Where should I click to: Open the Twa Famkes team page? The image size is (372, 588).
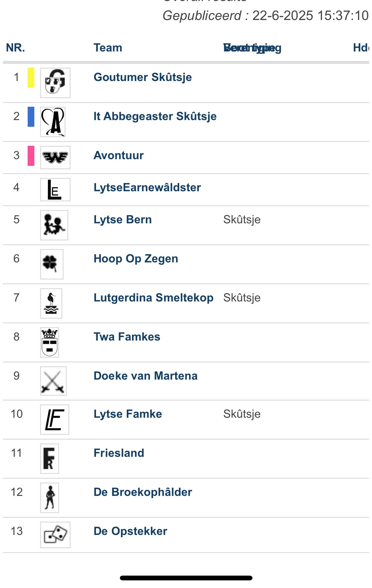(127, 336)
